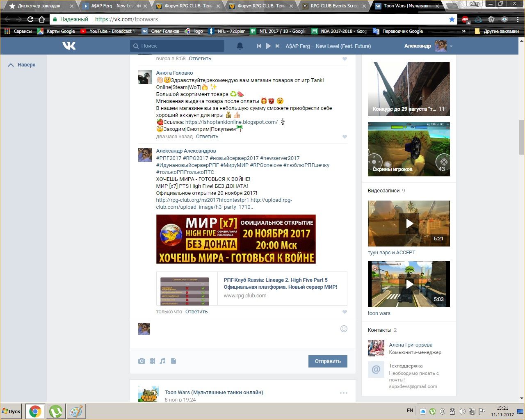Open the taskbar clock showing 15:21
Image resolution: width=525 pixels, height=420 pixels.
[502, 411]
